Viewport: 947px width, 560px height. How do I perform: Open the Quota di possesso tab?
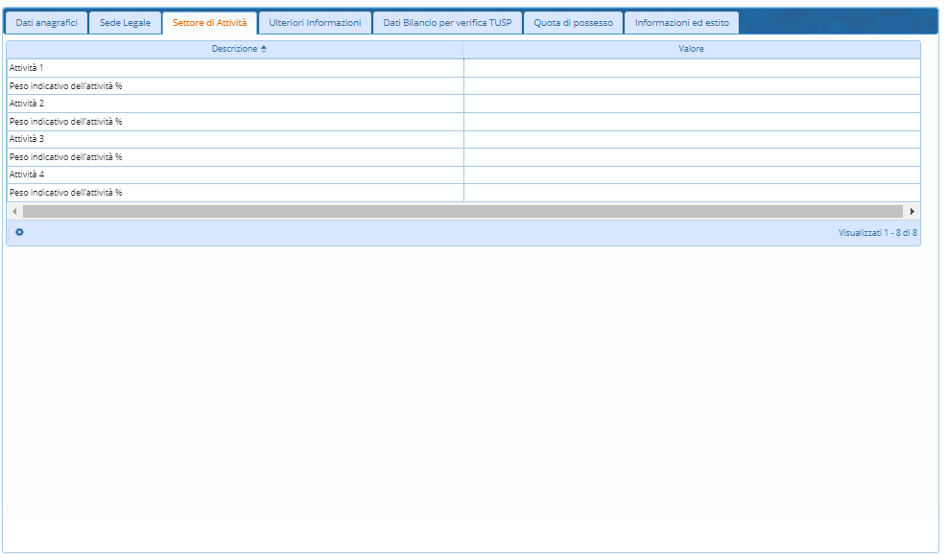tap(574, 23)
